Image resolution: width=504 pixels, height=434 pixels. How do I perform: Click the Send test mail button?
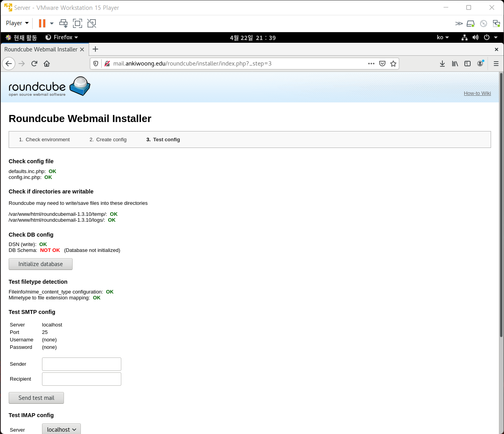[36, 398]
